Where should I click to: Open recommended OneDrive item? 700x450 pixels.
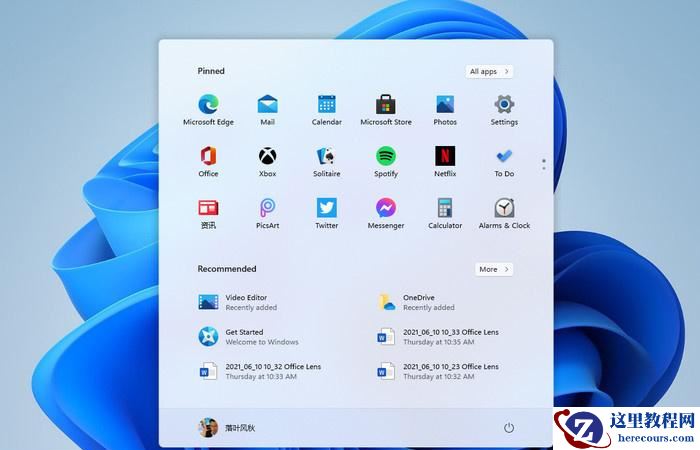pyautogui.click(x=416, y=302)
